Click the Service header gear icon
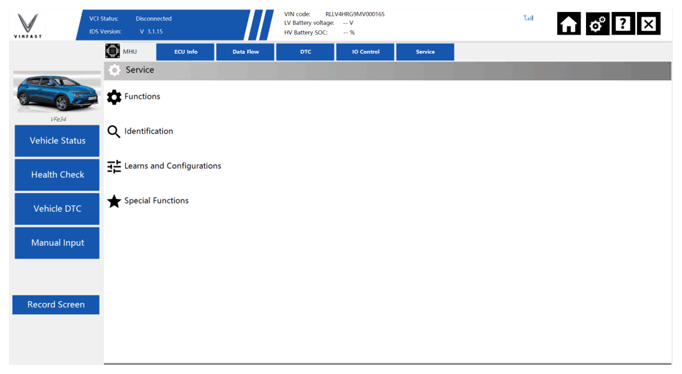The width and height of the screenshot is (682, 374). [114, 70]
